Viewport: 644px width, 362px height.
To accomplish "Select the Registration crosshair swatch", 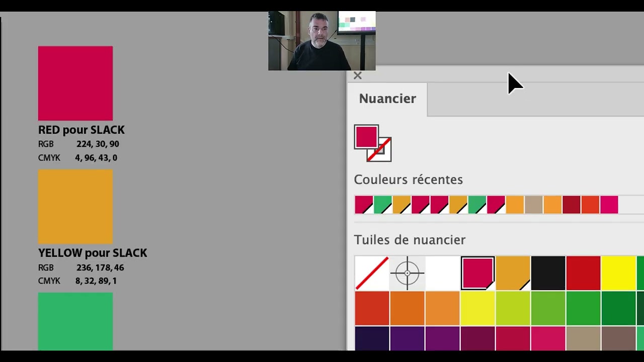I will point(407,273).
